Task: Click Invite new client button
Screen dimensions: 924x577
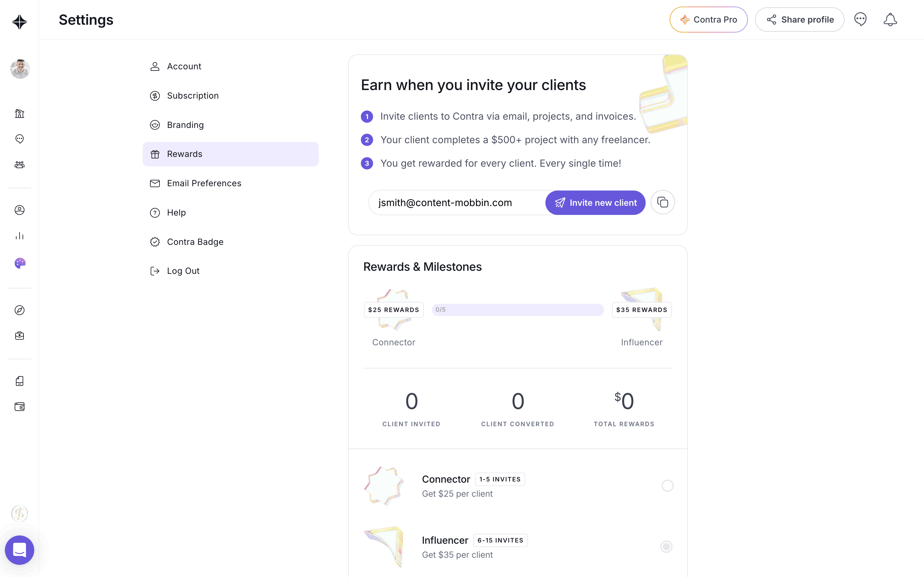Action: 595,203
